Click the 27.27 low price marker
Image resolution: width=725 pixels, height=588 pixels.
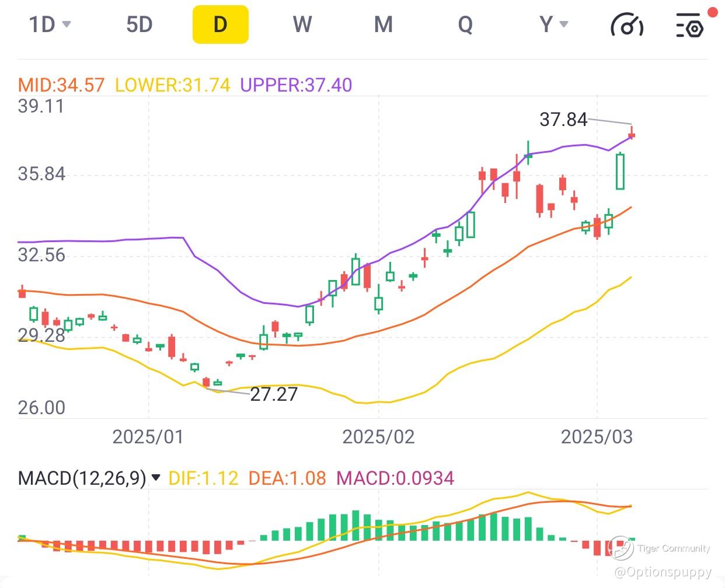(274, 394)
